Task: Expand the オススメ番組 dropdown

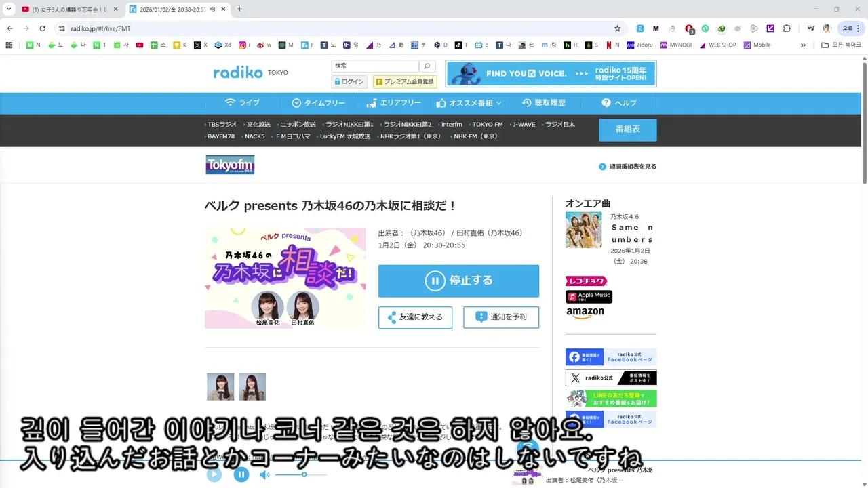Action: 469,103
